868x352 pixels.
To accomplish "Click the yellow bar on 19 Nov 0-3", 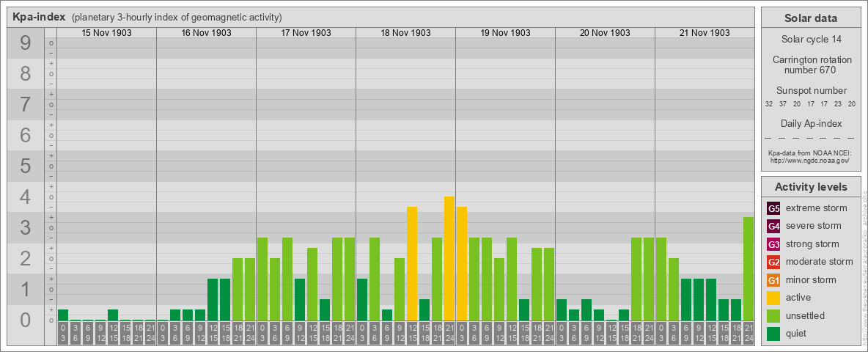I will point(462,263).
